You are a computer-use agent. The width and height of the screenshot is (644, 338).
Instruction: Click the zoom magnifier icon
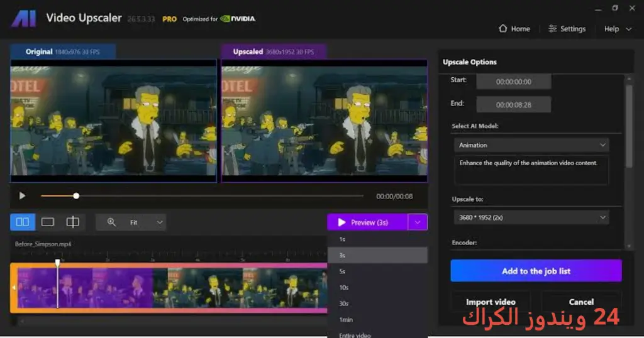click(111, 222)
